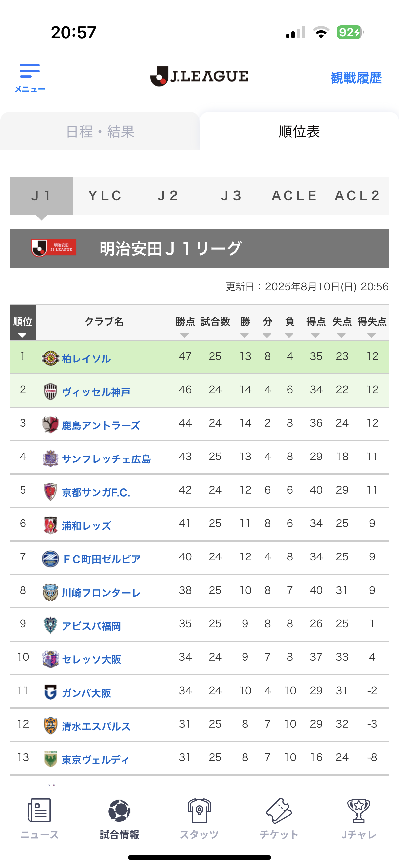Sort table by 得失点 column arrow
The image size is (399, 868).
pos(372,336)
